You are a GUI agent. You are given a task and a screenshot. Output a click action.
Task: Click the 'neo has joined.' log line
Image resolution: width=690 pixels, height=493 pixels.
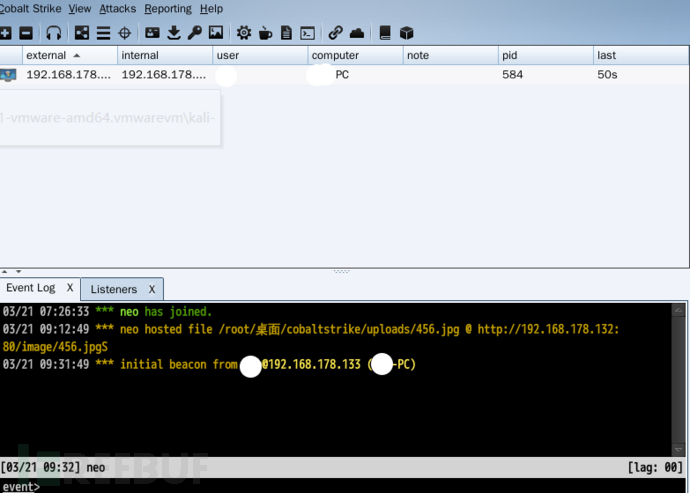107,312
